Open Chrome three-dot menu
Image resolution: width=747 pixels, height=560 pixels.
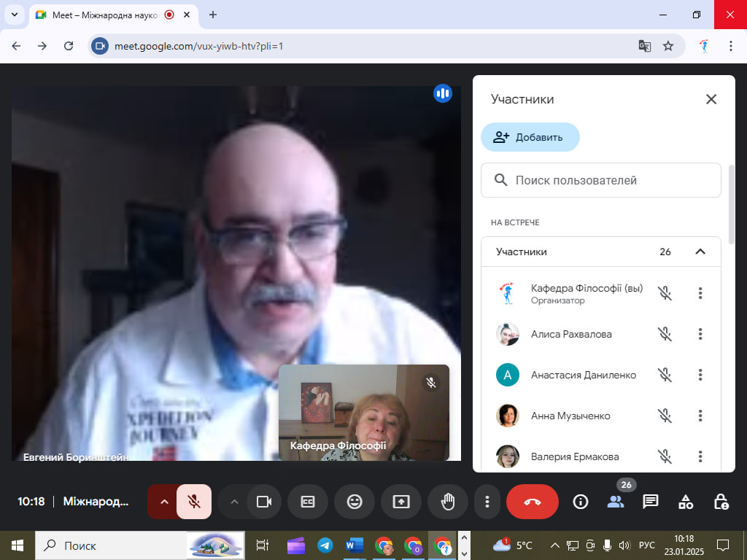(731, 46)
